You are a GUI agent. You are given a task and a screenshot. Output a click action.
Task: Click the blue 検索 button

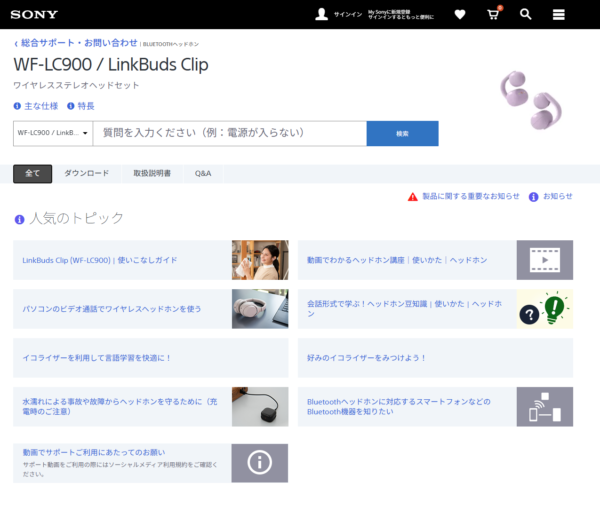[402, 134]
